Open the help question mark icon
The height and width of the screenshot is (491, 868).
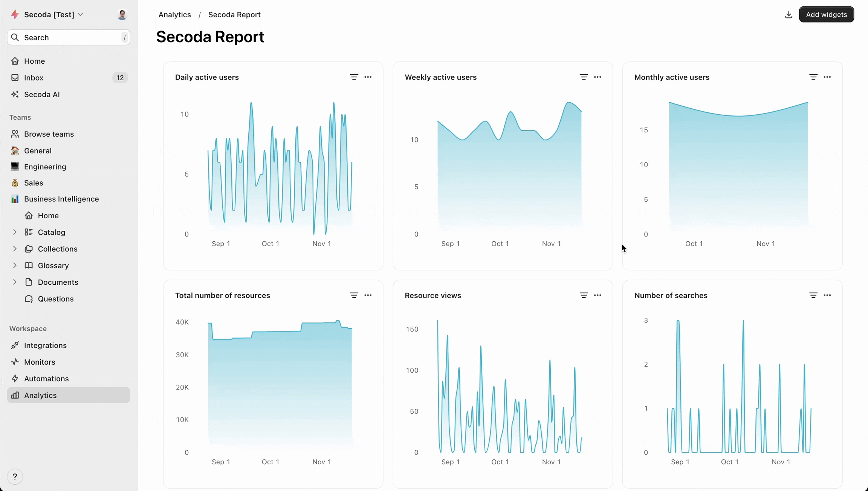pyautogui.click(x=15, y=477)
